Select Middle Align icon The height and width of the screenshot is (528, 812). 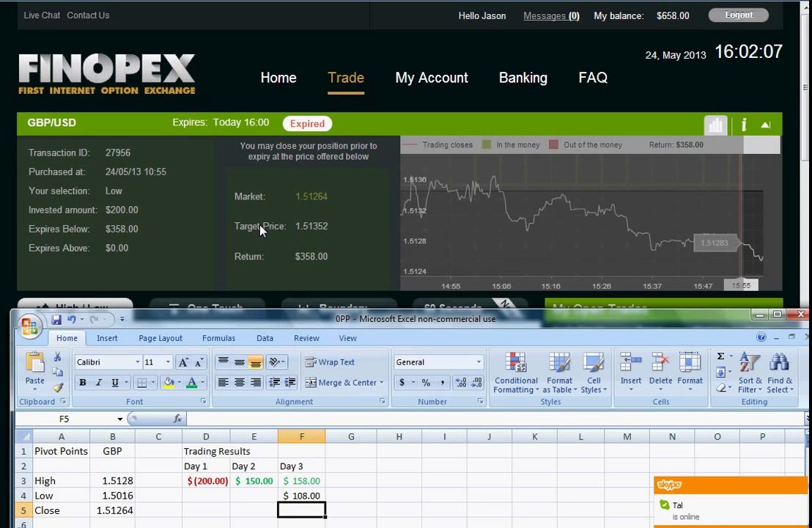pyautogui.click(x=239, y=362)
